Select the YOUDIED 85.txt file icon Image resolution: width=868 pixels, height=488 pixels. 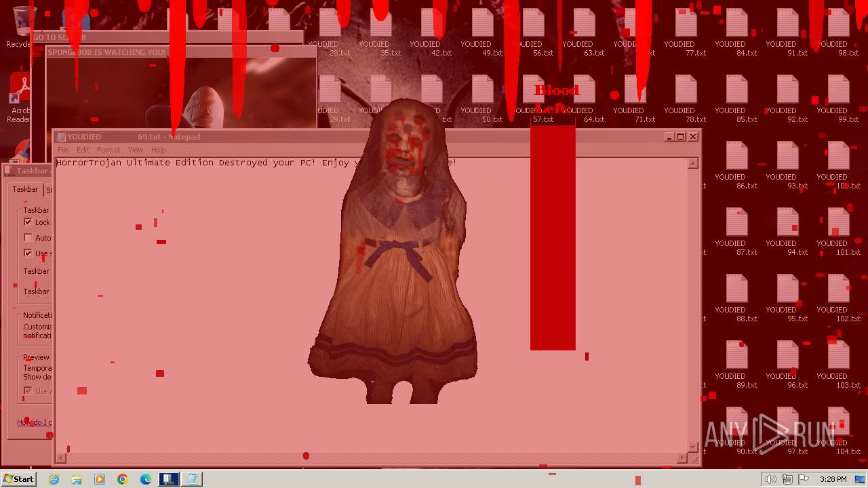tap(736, 99)
